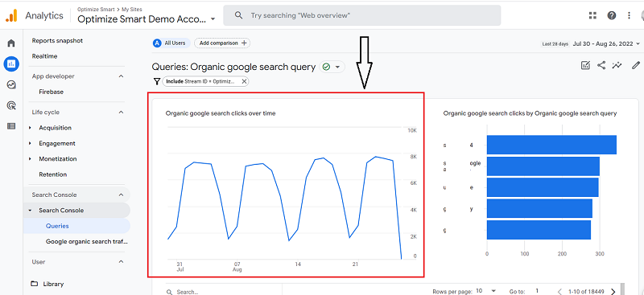Click the Go to page number field
This screenshot has height=295, width=644.
[537, 291]
